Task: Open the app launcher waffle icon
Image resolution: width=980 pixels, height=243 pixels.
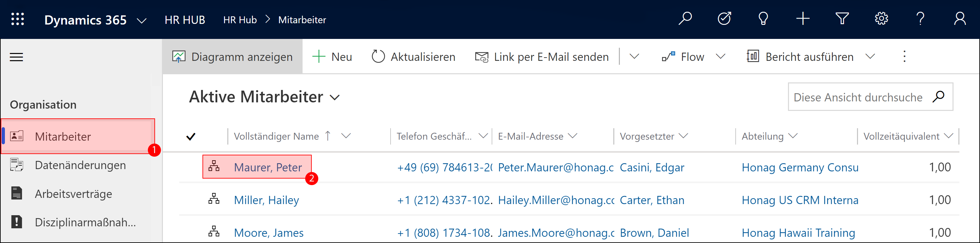Action: click(x=18, y=19)
